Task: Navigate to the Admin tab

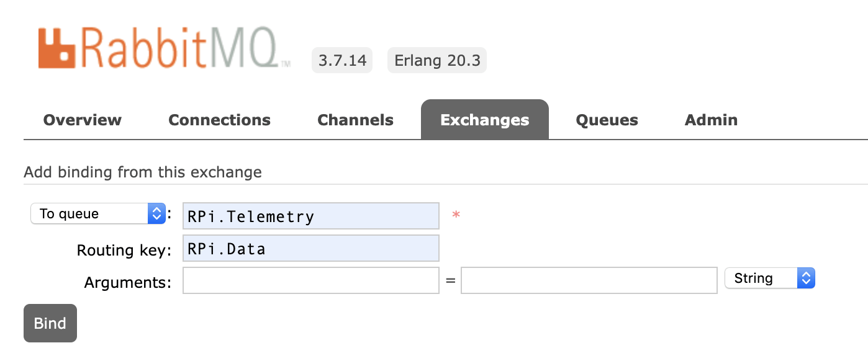Action: tap(712, 120)
